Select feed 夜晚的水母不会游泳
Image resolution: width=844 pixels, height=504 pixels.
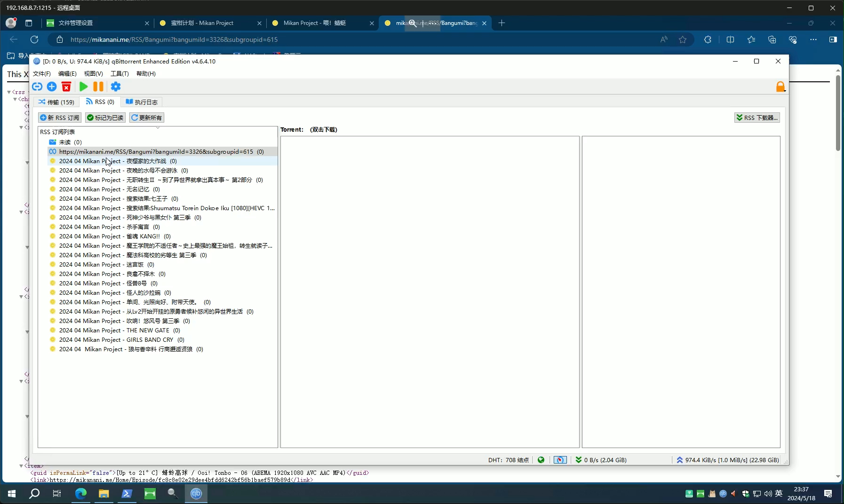tap(162, 170)
